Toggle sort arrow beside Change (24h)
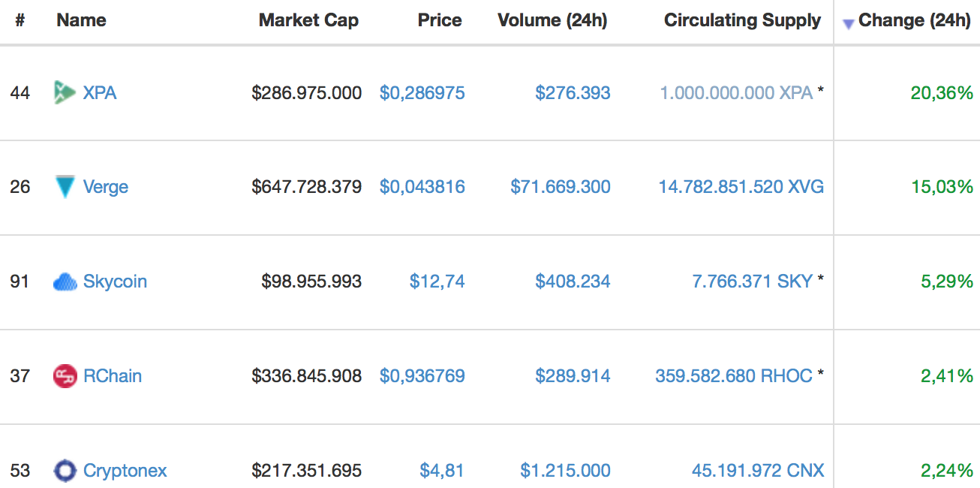The height and width of the screenshot is (488, 980). click(849, 24)
